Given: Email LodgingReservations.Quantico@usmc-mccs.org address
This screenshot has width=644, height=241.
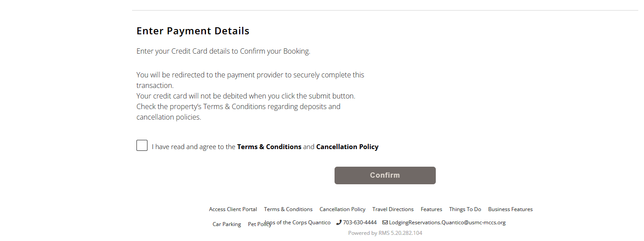Looking at the screenshot, I should [x=447, y=223].
